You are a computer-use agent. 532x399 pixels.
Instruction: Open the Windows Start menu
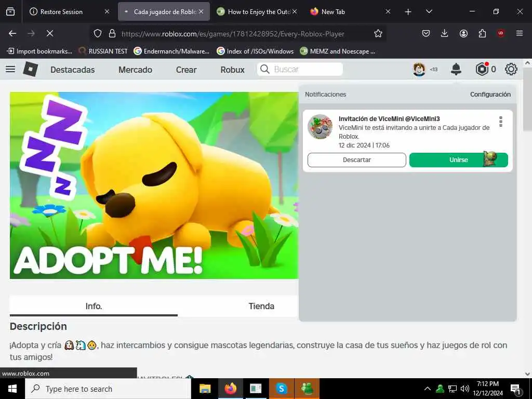(x=12, y=389)
